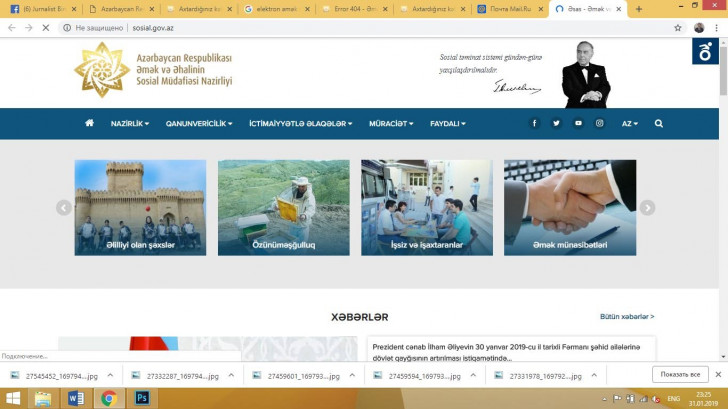Open the Windows Start menu
Image resolution: width=728 pixels, height=409 pixels.
pyautogui.click(x=13, y=398)
